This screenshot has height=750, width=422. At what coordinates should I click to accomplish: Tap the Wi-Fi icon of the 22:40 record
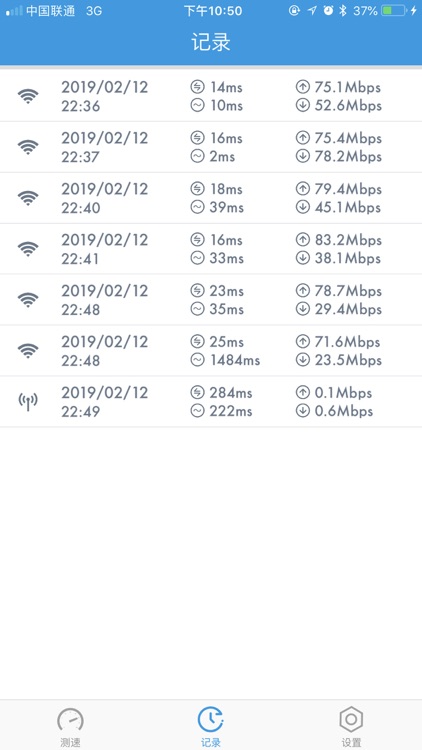28,199
